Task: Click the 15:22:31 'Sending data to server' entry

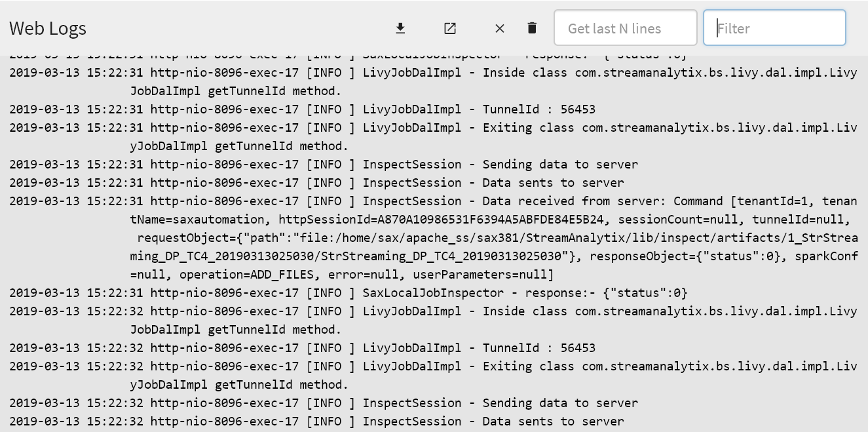Action: pos(323,165)
